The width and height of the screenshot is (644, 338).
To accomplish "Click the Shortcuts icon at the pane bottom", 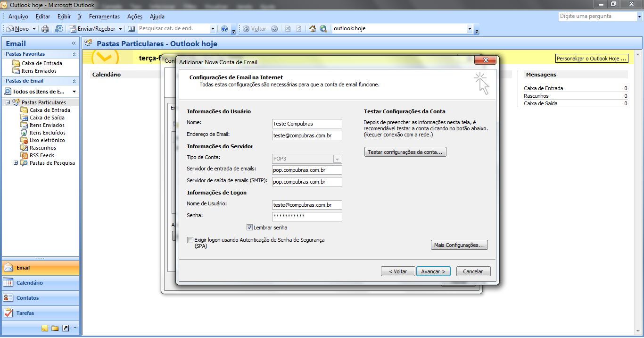I will click(66, 328).
